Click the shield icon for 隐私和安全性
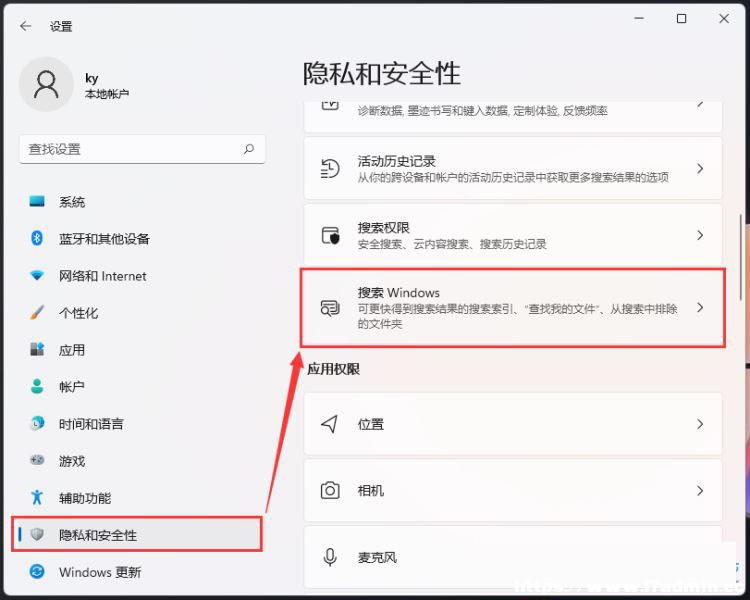Image resolution: width=750 pixels, height=600 pixels. 37,534
